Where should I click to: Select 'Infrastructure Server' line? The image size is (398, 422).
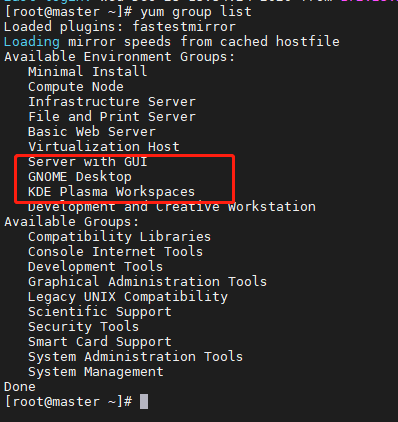[x=112, y=102]
